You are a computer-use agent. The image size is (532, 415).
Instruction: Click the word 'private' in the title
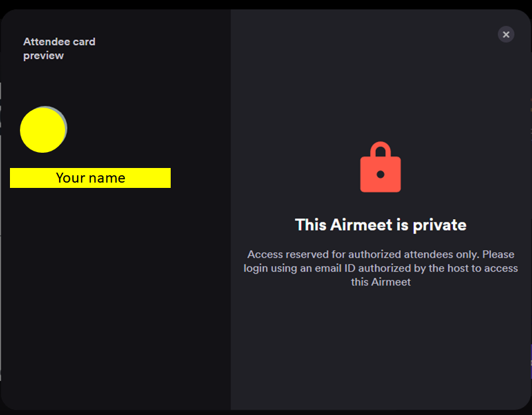[440, 226]
